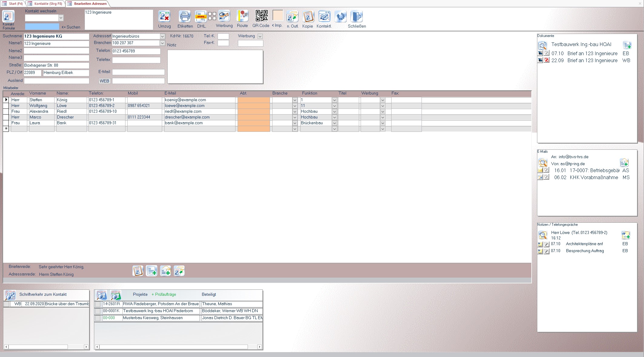The width and height of the screenshot is (644, 357).
Task: Generate QR Code for contact
Action: [261, 16]
